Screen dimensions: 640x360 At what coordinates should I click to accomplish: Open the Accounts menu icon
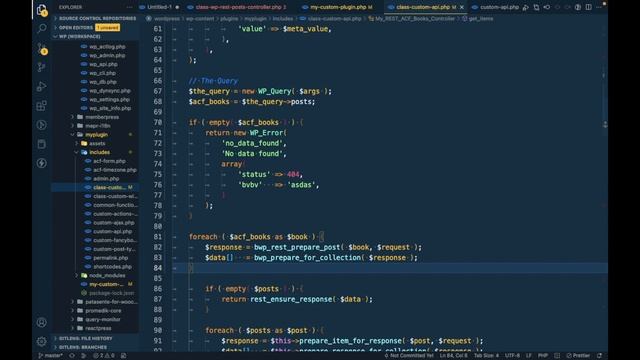coord(42,322)
